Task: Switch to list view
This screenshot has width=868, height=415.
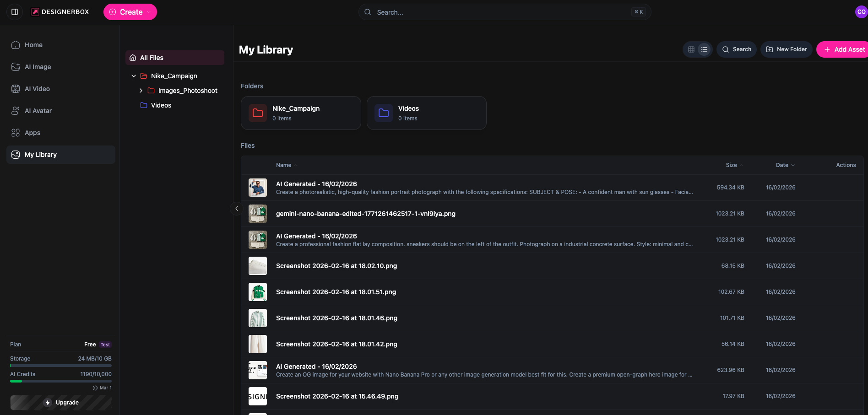Action: (x=704, y=49)
